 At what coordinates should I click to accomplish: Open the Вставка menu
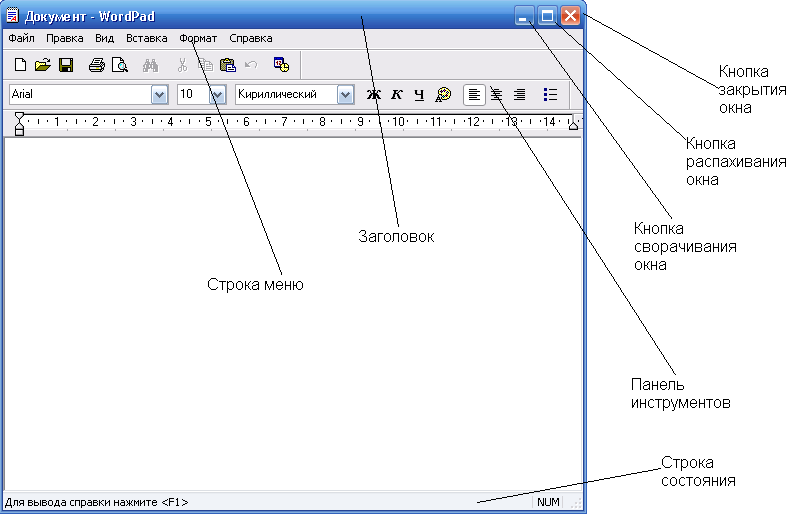coord(147,38)
